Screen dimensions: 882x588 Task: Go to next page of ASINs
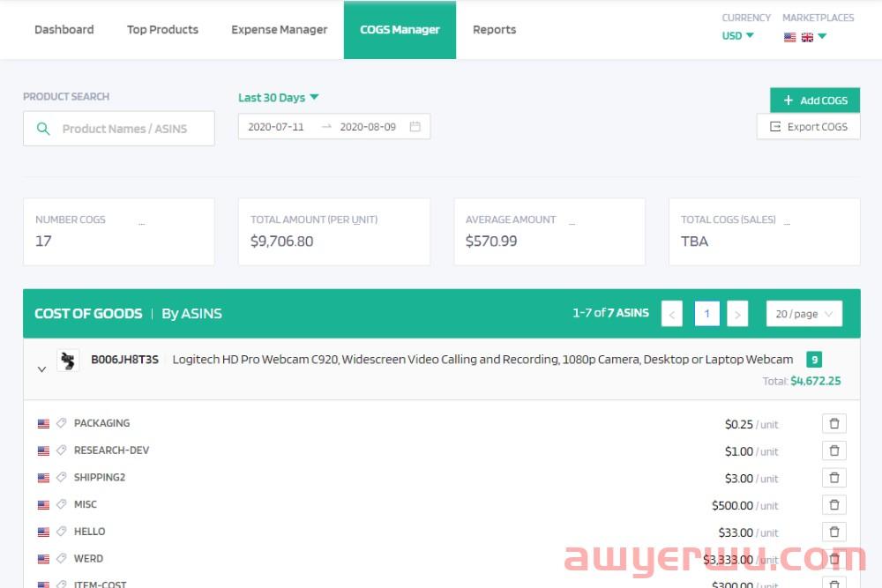[737, 314]
